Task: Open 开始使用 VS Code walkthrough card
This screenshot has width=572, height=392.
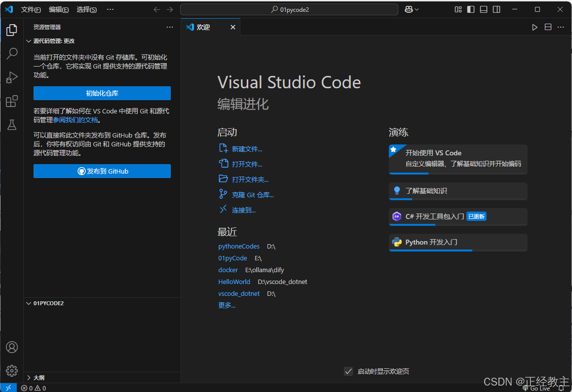Action: [458, 159]
